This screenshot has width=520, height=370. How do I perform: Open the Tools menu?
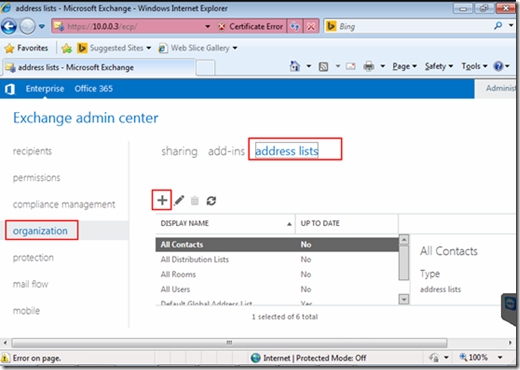click(x=474, y=66)
